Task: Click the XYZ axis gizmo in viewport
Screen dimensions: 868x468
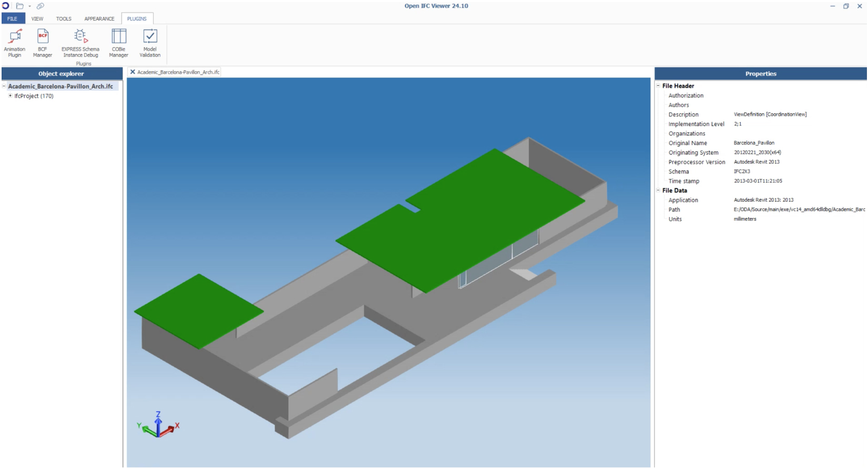Action: pyautogui.click(x=158, y=426)
